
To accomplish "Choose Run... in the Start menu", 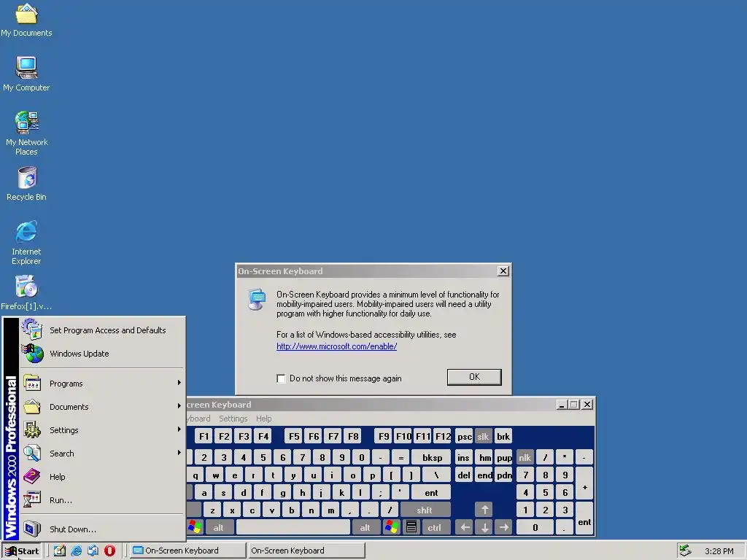I will (102, 500).
